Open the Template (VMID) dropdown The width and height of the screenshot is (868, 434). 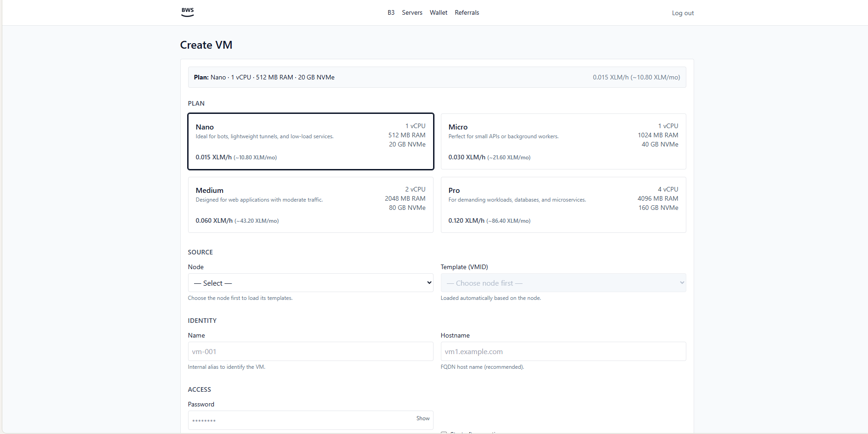(x=563, y=282)
